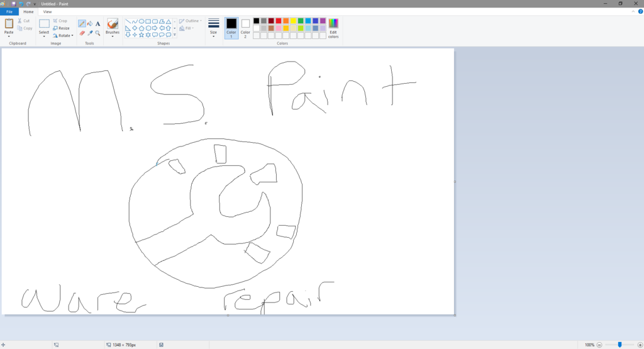
Task: Activate Color 1 foreground selector
Action: [231, 28]
